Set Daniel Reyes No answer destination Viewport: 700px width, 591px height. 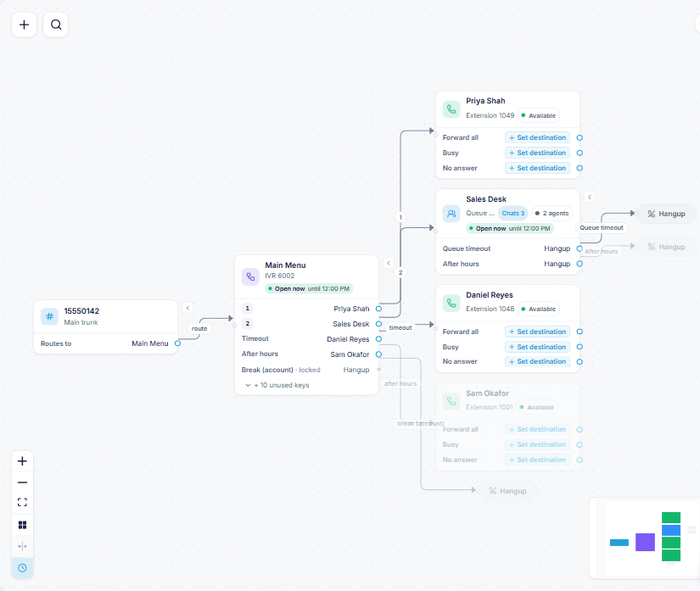coord(537,361)
